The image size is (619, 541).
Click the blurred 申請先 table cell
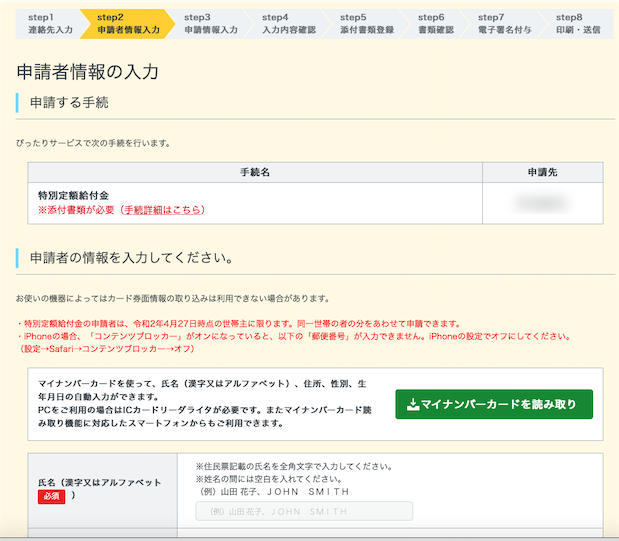click(x=542, y=203)
